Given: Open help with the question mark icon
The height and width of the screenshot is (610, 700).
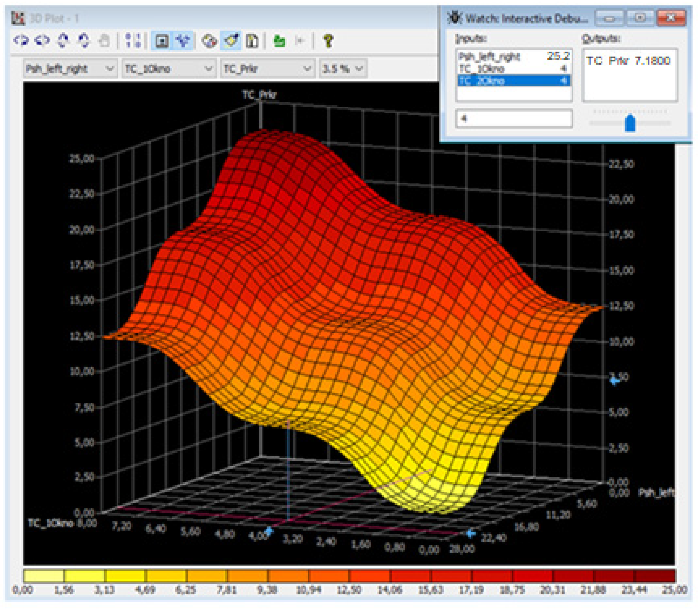Looking at the screenshot, I should click(x=328, y=41).
